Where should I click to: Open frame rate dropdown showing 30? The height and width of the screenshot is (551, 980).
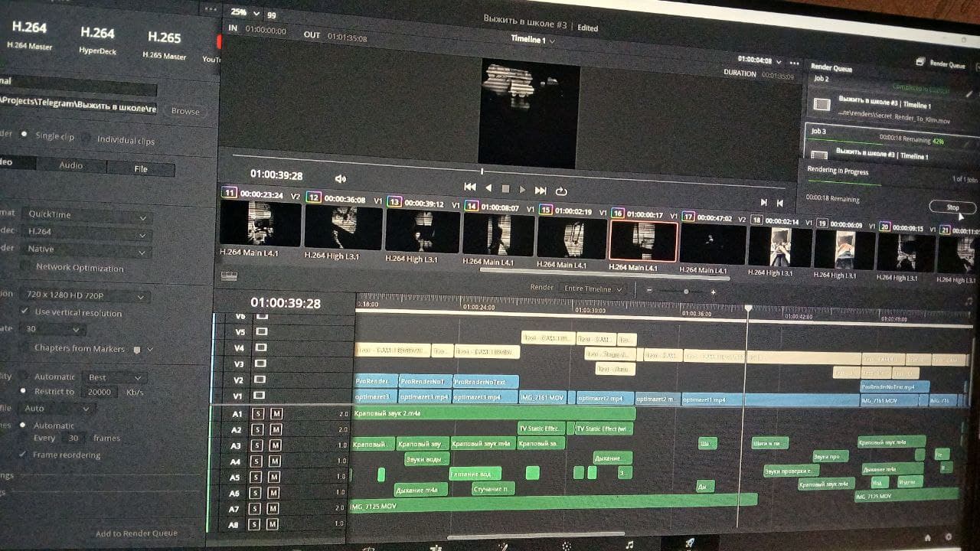(52, 329)
